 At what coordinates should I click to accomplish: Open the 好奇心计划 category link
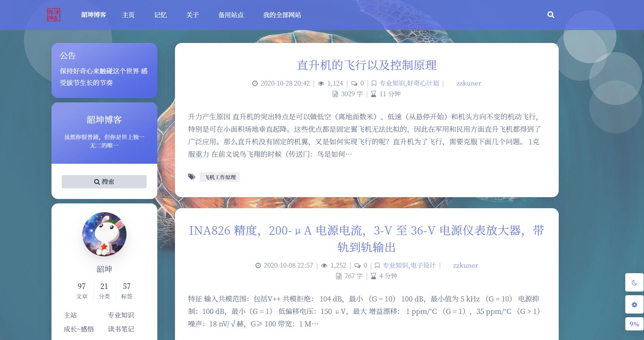423,83
